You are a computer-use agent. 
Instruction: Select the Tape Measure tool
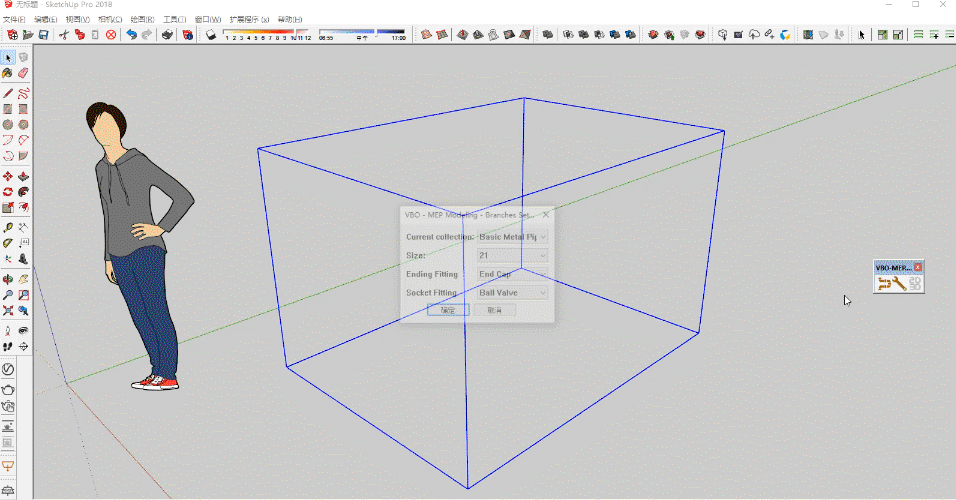8,227
